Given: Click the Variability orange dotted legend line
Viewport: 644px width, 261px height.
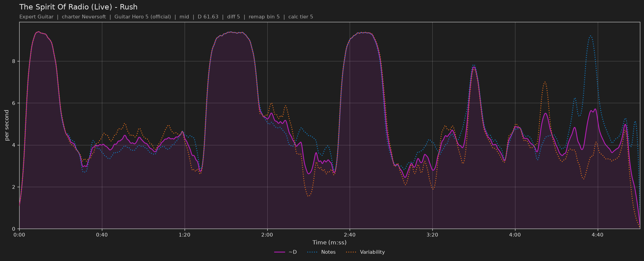Looking at the screenshot, I should (x=351, y=252).
